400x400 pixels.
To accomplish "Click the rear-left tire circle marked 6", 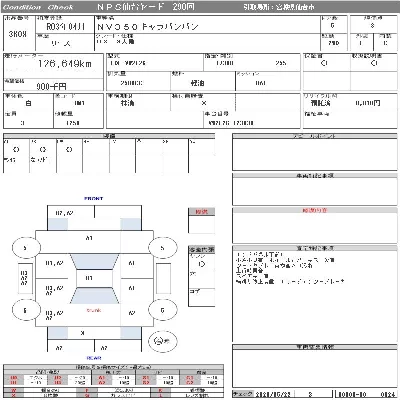I will point(26,310).
